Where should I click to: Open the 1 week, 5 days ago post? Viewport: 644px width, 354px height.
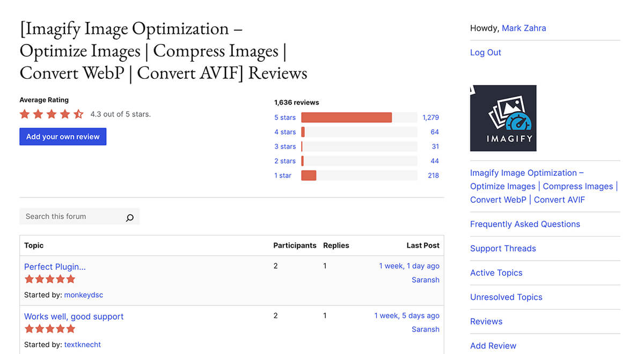(407, 316)
